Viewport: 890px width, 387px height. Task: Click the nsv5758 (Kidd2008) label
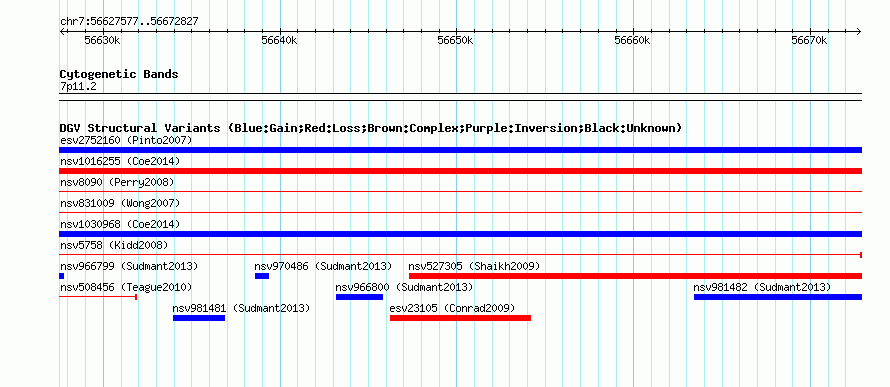(x=114, y=245)
